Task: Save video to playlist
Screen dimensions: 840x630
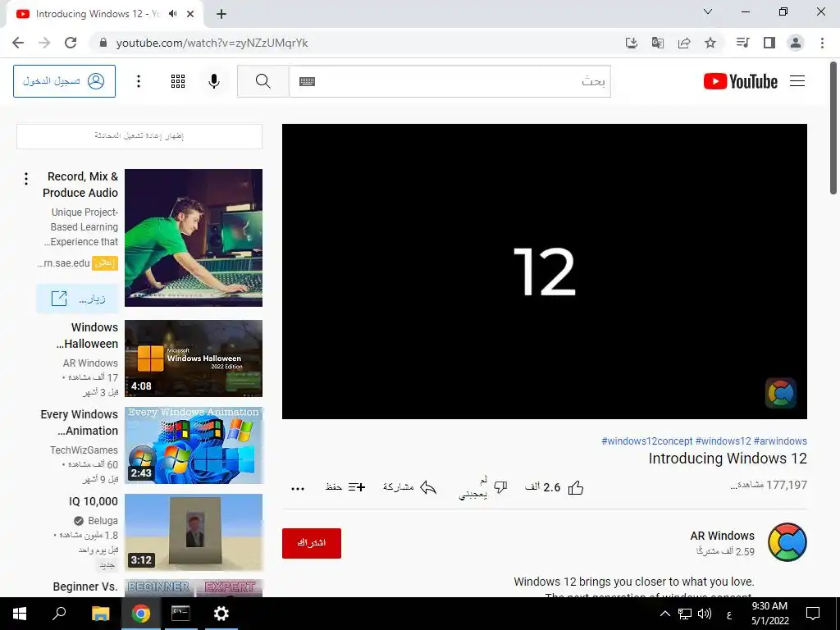Action: coord(345,487)
